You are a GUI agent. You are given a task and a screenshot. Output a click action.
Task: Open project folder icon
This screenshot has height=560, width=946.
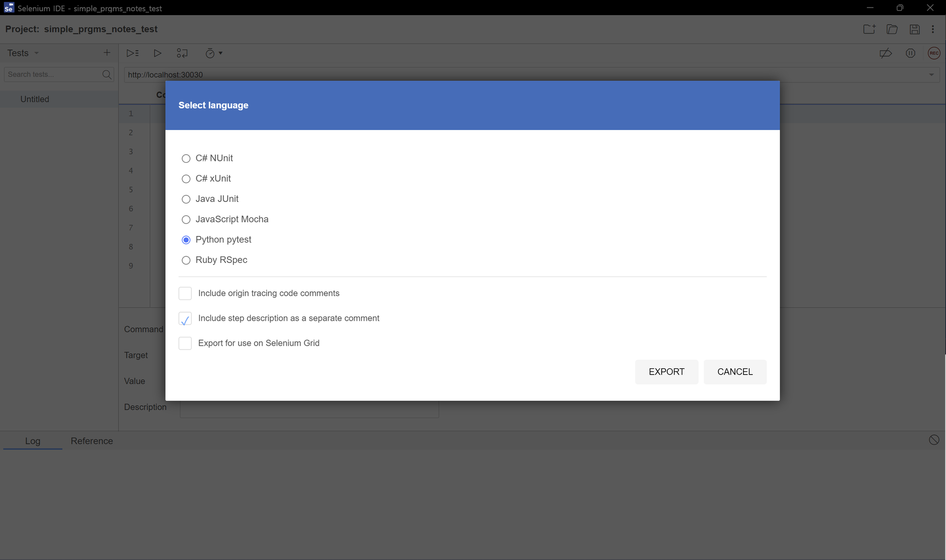pos(892,29)
